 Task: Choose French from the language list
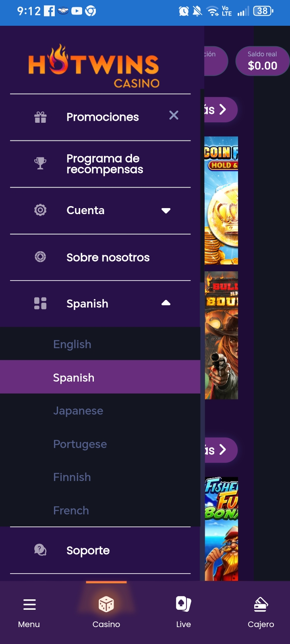[71, 510]
